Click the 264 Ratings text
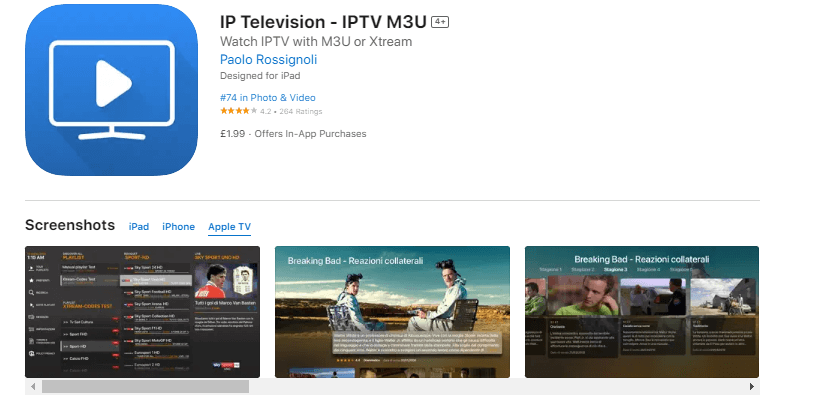Image resolution: width=839 pixels, height=414 pixels. (x=301, y=111)
